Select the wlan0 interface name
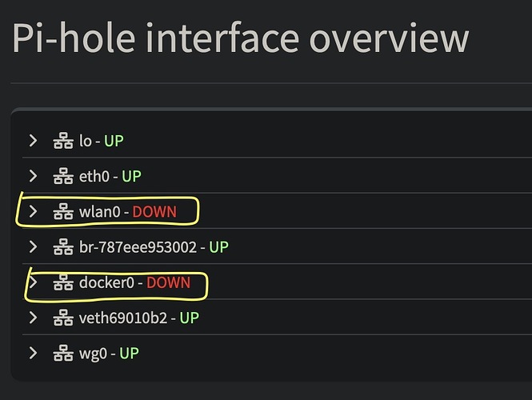The width and height of the screenshot is (532, 400). 99,212
